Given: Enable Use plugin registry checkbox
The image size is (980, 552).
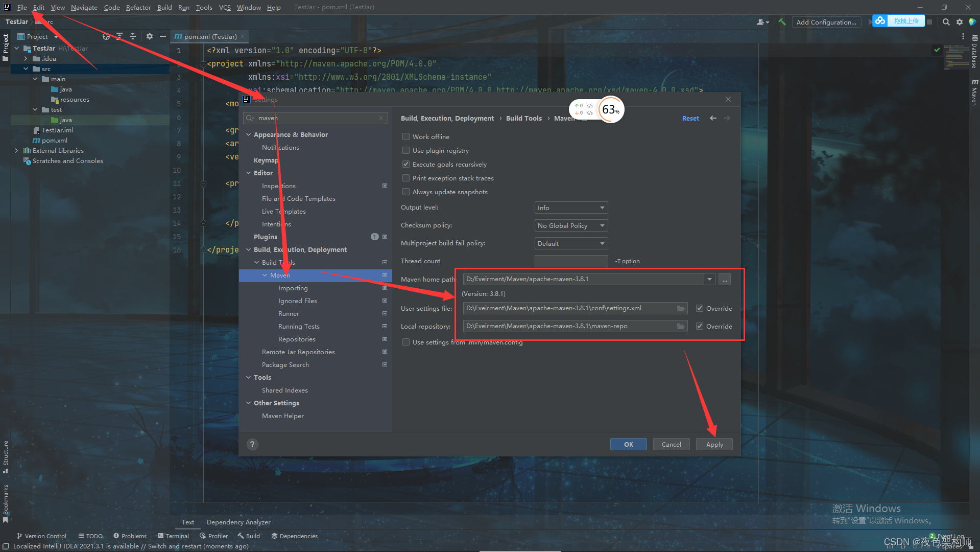Looking at the screenshot, I should [406, 150].
